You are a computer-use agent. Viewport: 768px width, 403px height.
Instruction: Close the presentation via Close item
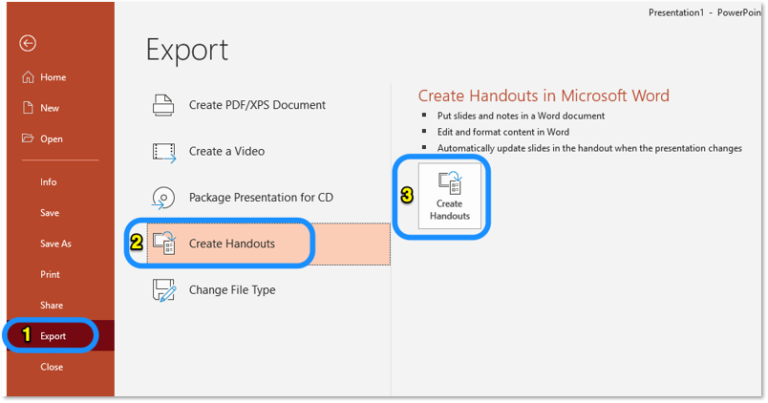[51, 367]
